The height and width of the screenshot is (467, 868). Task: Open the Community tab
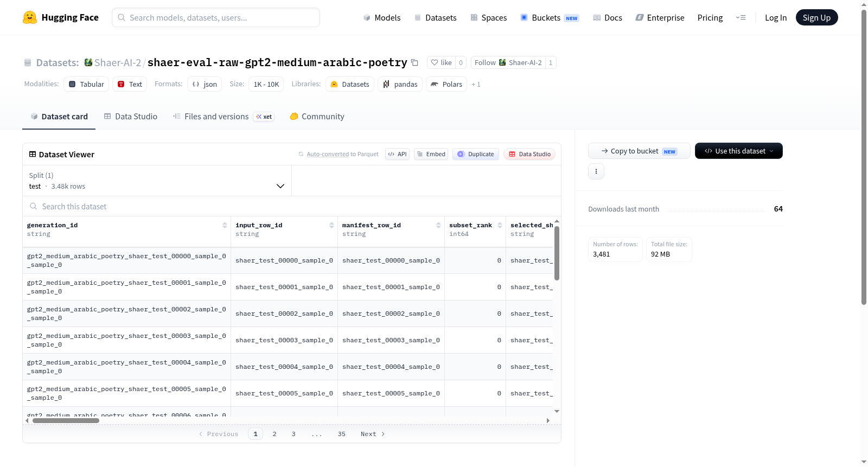[317, 116]
